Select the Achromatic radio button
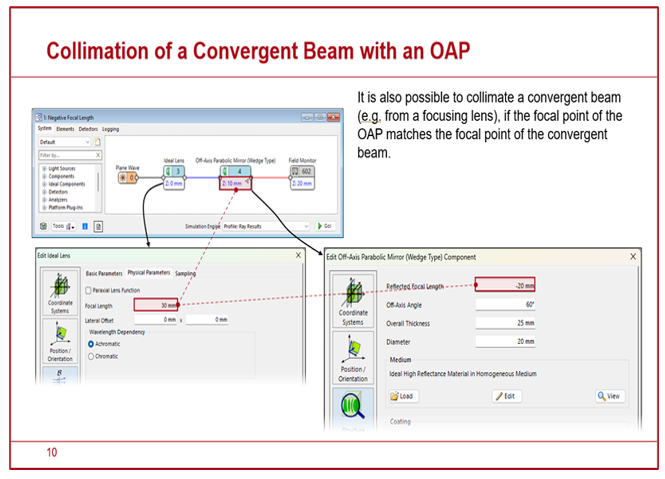 click(x=93, y=342)
